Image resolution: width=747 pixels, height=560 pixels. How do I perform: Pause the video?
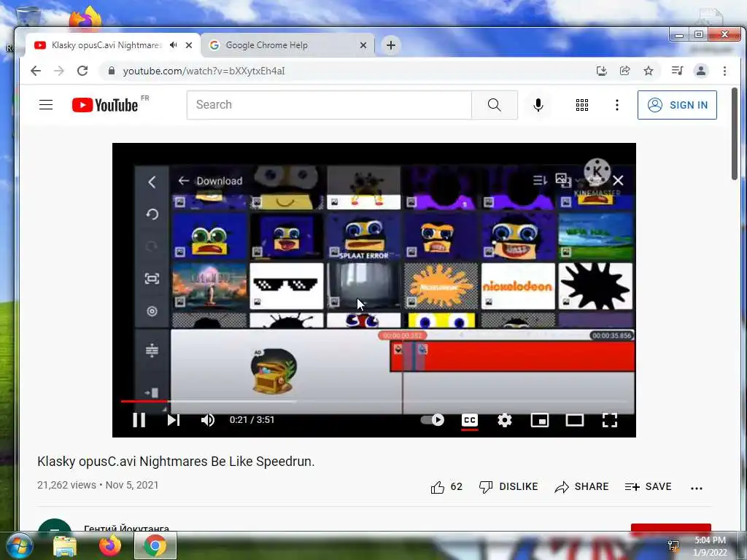tap(139, 419)
